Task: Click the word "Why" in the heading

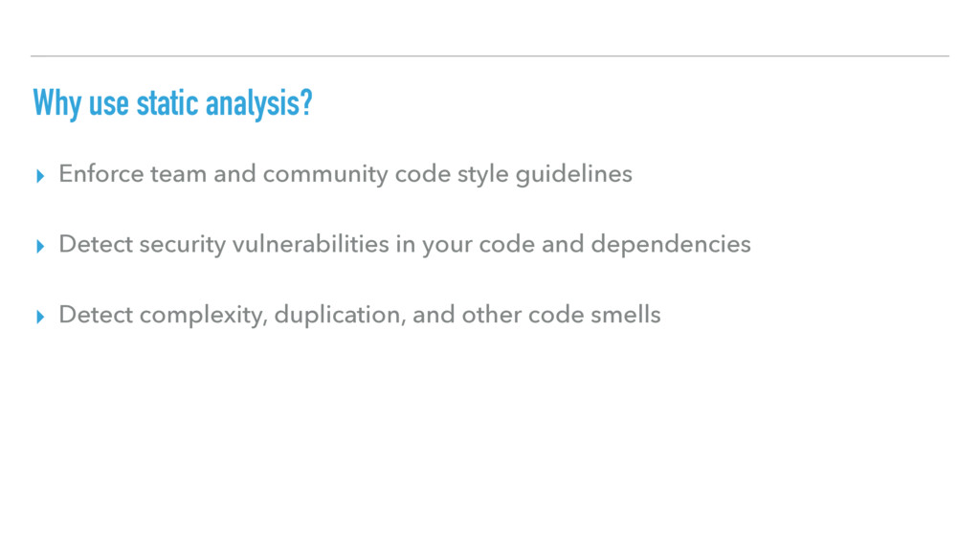Action: click(56, 103)
